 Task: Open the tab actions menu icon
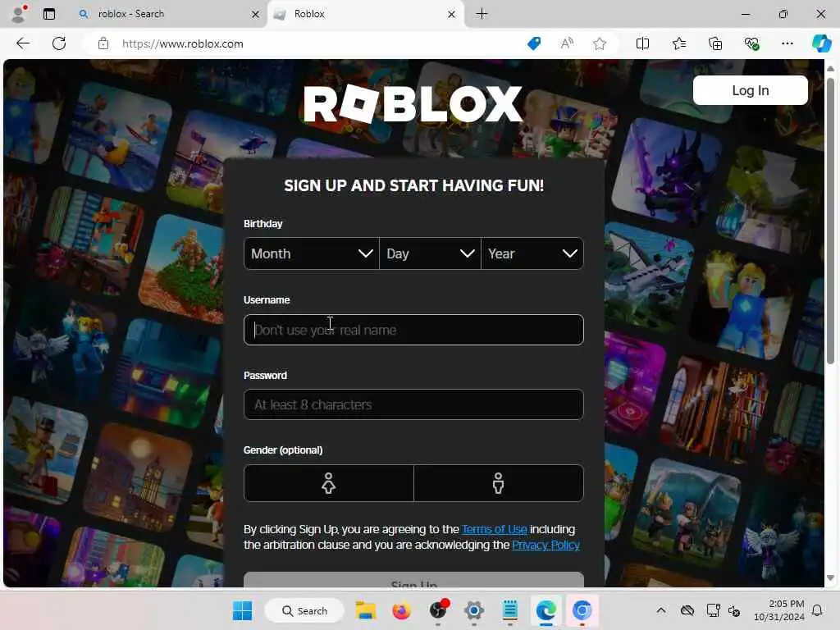(49, 14)
